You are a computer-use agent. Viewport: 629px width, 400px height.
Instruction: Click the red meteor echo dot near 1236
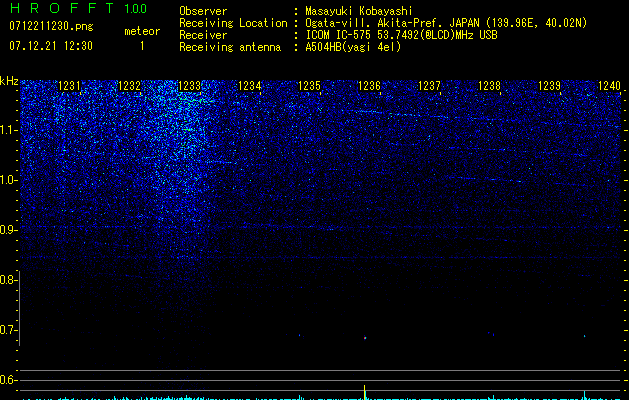tap(365, 338)
